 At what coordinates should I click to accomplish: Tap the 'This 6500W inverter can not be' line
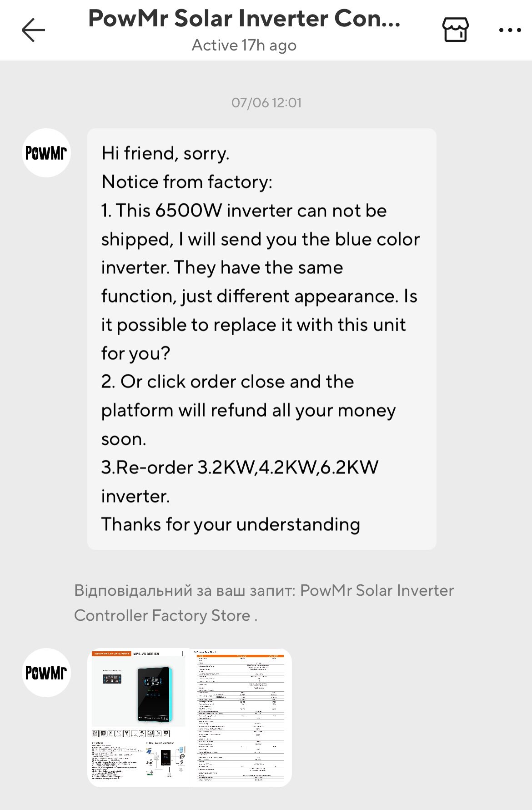[x=244, y=211]
